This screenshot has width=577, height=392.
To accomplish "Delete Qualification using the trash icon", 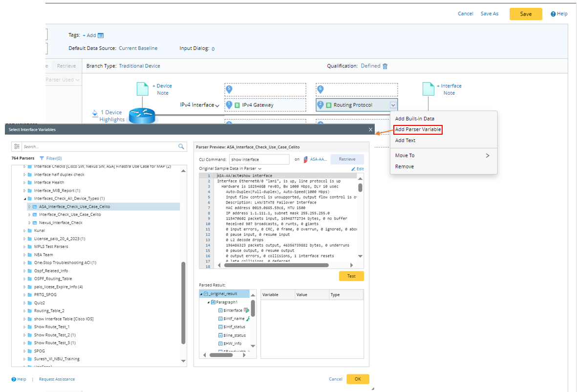I will coord(385,66).
